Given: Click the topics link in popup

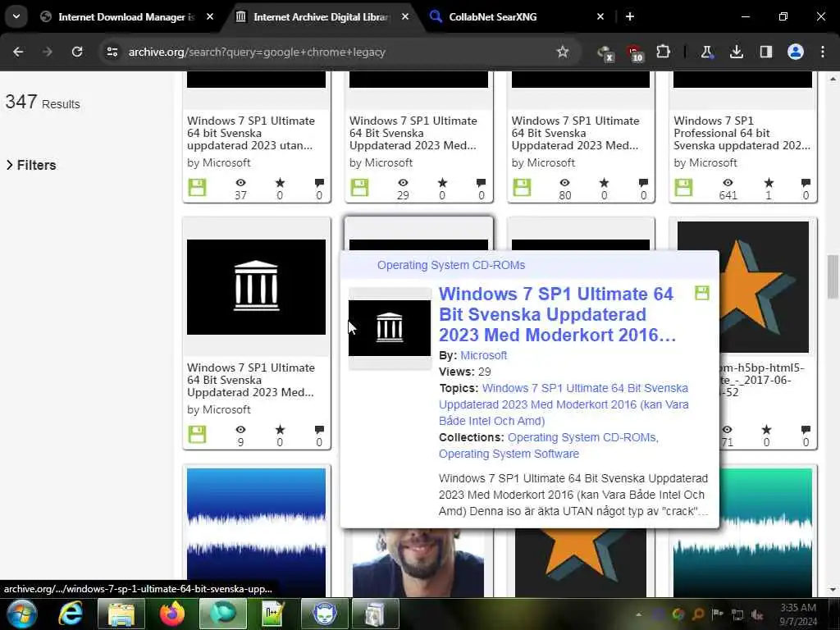Looking at the screenshot, I should pyautogui.click(x=564, y=404).
